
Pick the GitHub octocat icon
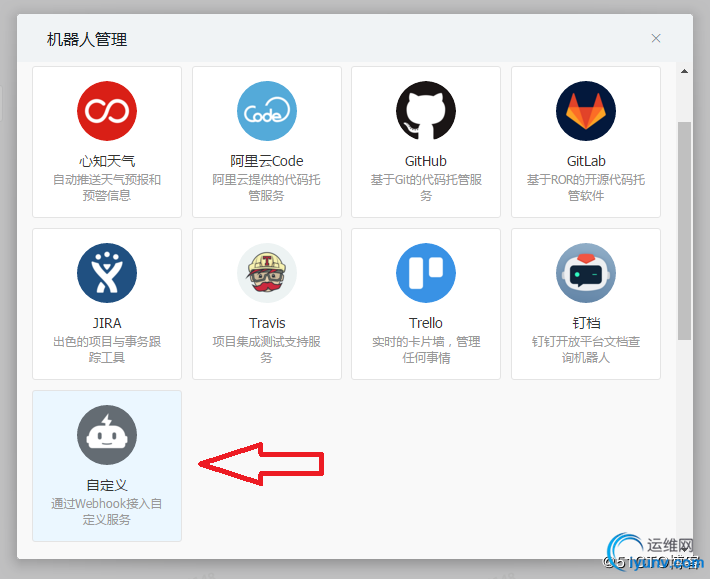click(x=426, y=111)
